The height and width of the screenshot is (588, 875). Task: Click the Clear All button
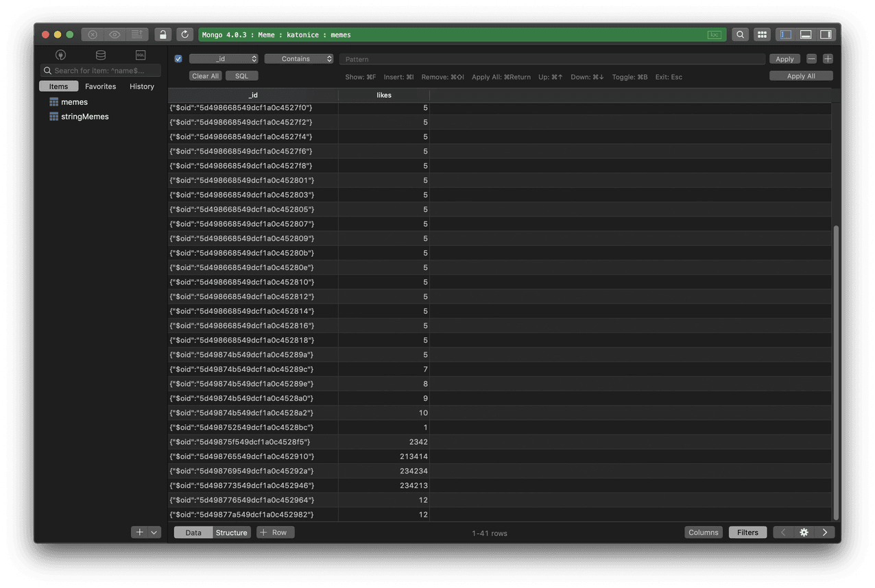[x=205, y=76]
